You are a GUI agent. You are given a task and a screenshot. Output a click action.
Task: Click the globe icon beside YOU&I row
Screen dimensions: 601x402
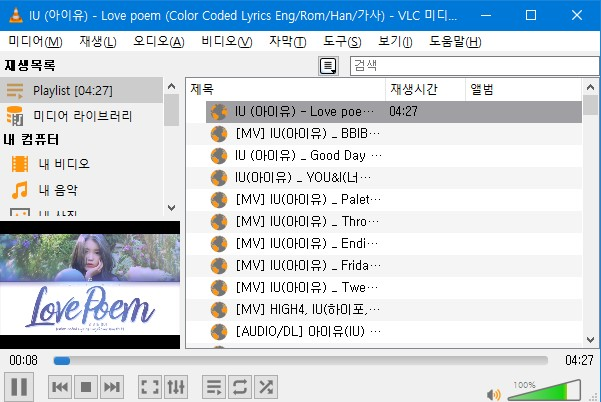point(219,177)
